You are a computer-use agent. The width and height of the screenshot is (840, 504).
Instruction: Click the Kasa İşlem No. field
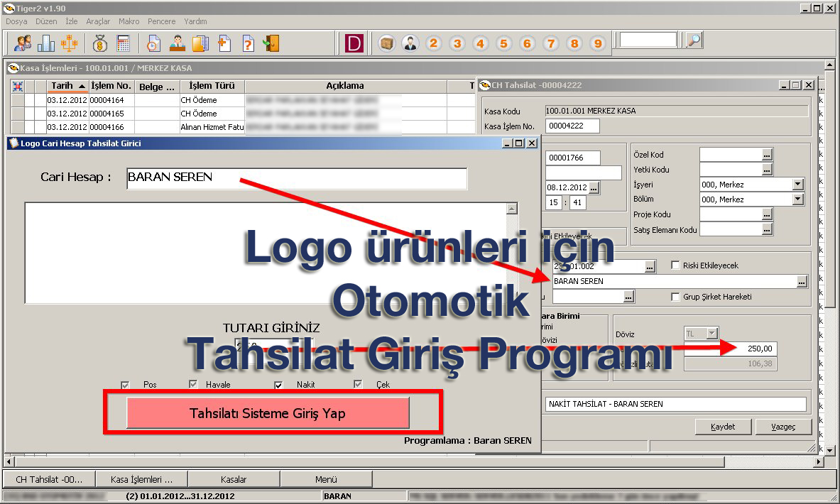tap(572, 126)
